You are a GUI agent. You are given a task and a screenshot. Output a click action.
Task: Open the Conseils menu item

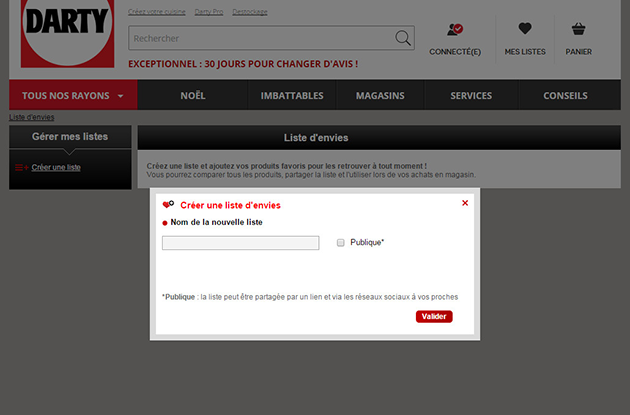click(x=565, y=96)
